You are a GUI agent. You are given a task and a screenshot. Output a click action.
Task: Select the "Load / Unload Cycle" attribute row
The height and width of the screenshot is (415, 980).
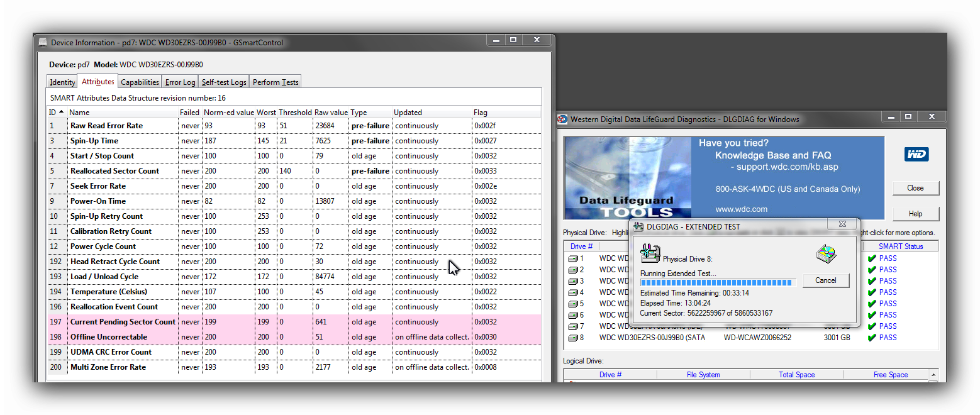pos(294,277)
